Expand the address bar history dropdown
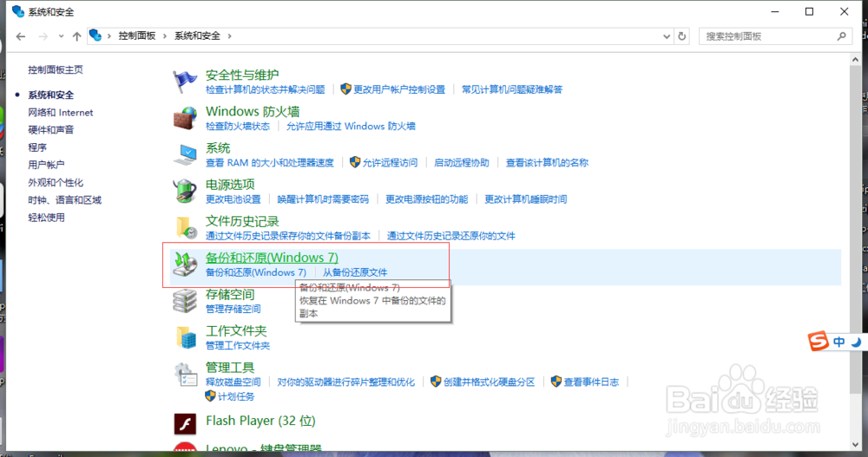This screenshot has height=457, width=868. pos(667,36)
